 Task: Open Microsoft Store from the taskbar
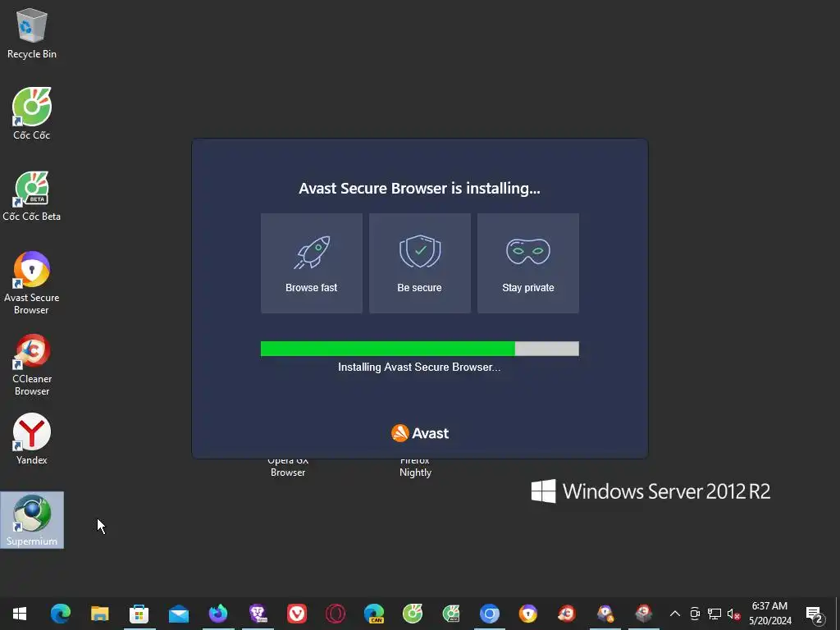point(139,614)
